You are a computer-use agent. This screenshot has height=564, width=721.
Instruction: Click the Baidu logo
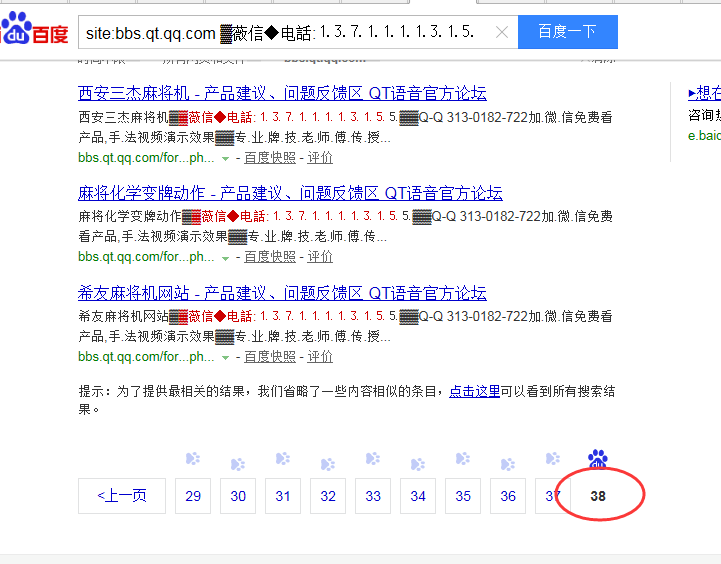pyautogui.click(x=34, y=31)
